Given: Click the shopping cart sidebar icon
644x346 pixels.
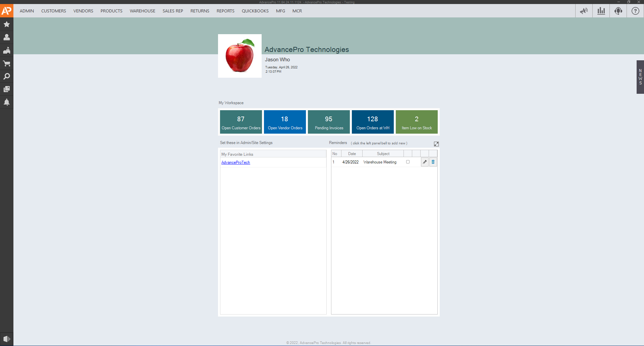Looking at the screenshot, I should (6, 63).
